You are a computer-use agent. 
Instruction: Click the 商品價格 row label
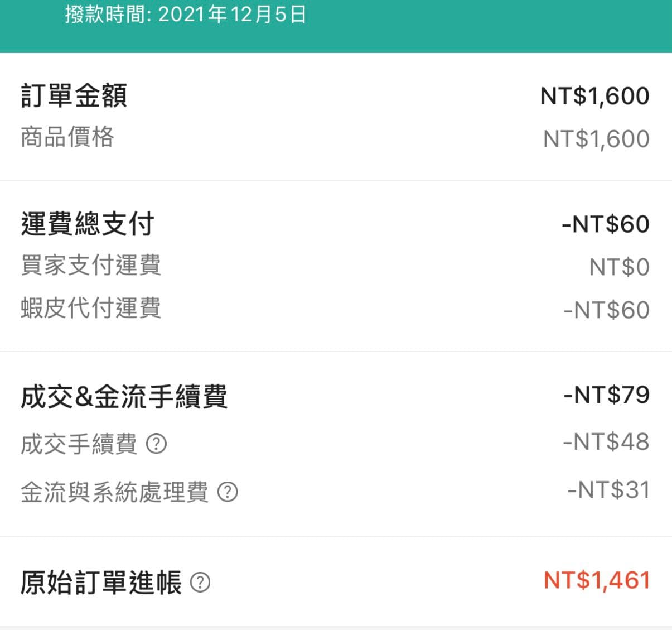pos(67,137)
